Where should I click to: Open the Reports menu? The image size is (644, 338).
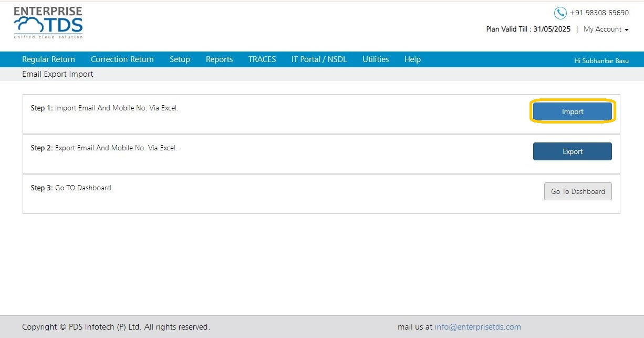pos(219,59)
